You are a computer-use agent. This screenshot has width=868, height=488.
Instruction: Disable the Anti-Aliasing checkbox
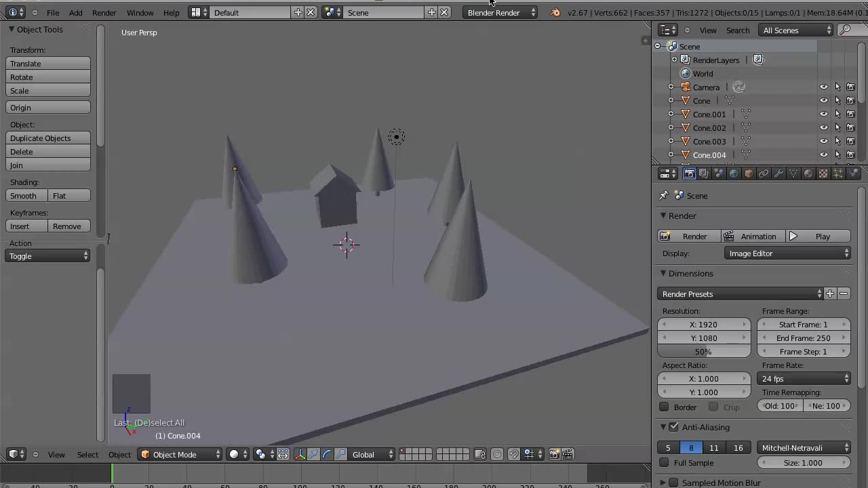tap(673, 427)
